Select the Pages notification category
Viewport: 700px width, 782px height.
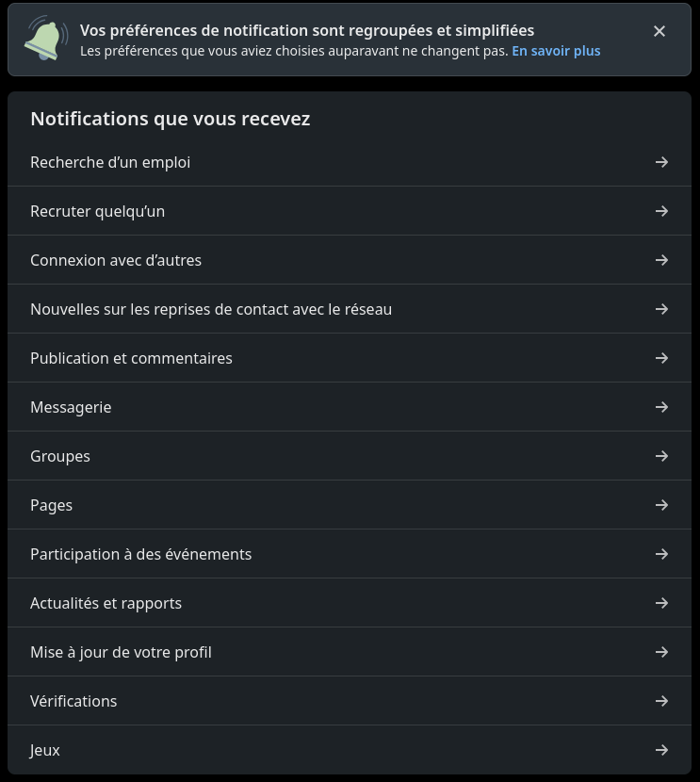click(x=350, y=505)
